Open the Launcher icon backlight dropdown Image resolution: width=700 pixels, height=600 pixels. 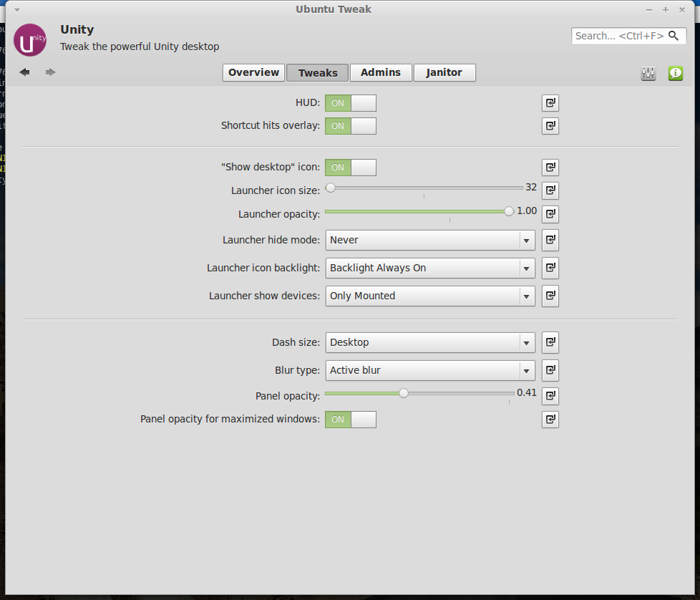pos(430,268)
